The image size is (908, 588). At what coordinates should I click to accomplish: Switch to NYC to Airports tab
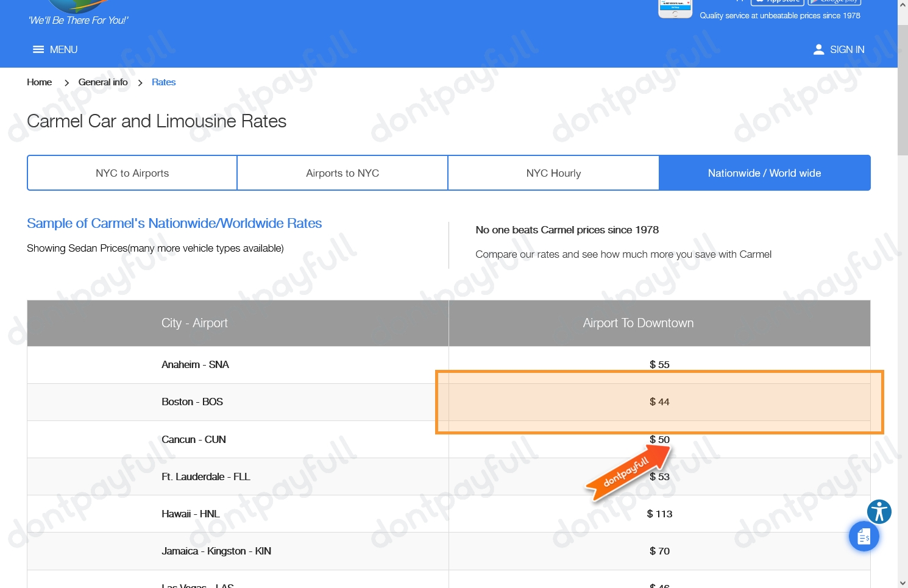tap(132, 173)
